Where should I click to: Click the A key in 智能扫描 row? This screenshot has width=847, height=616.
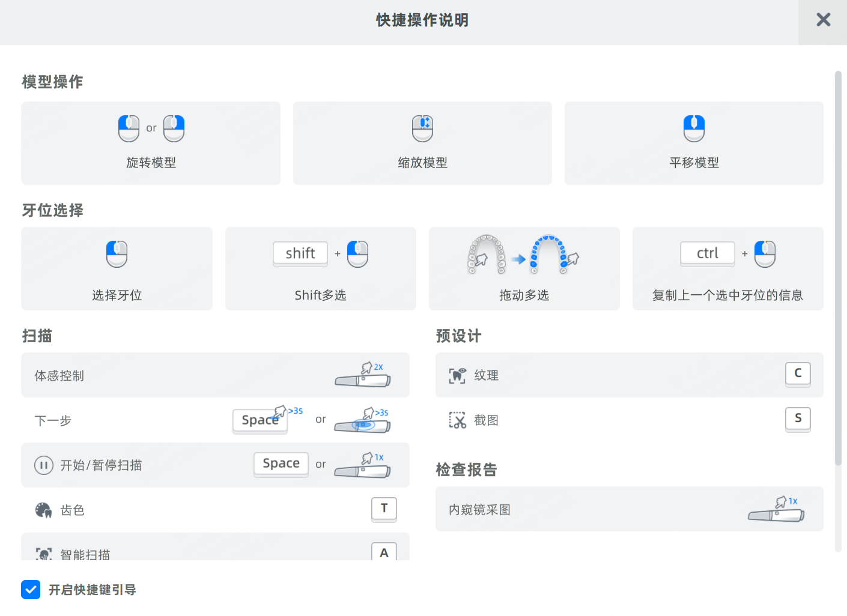(384, 552)
